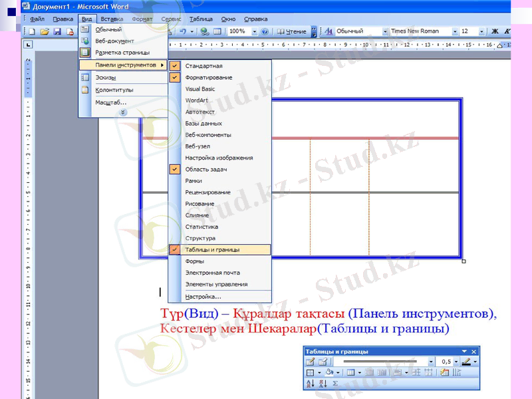
Task: Click the AutoSum sigma icon
Action: pos(335,384)
